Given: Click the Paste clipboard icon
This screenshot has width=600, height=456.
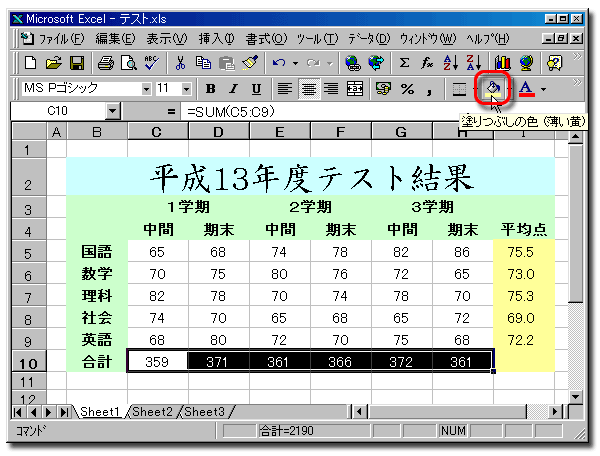Looking at the screenshot, I should coord(227,62).
